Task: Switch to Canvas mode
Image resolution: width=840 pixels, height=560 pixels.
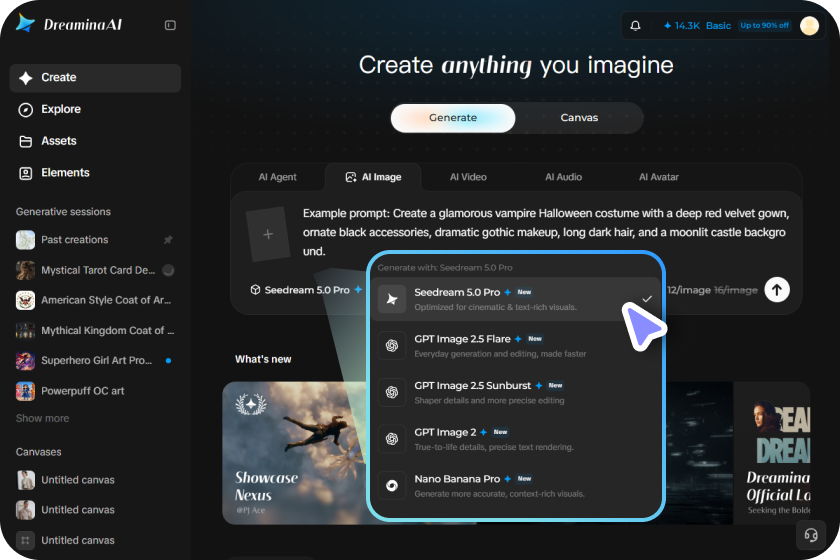Action: click(x=579, y=118)
